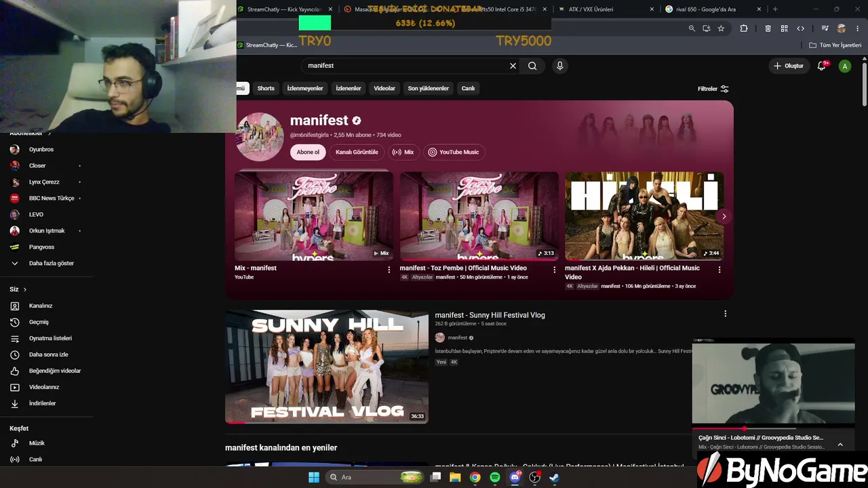Screen dimensions: 868x488
Task: Open File Explorer from the taskbar
Action: click(x=455, y=477)
